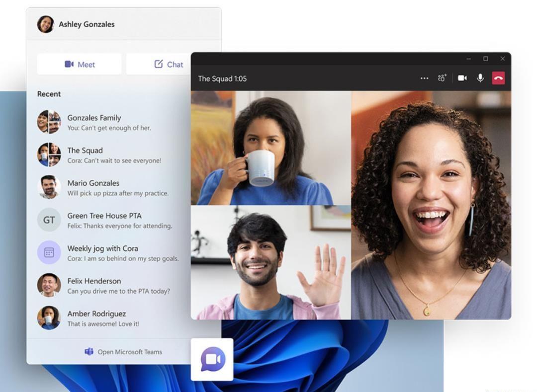
Task: Click Ashley Gonzales profile avatar
Action: 46,24
